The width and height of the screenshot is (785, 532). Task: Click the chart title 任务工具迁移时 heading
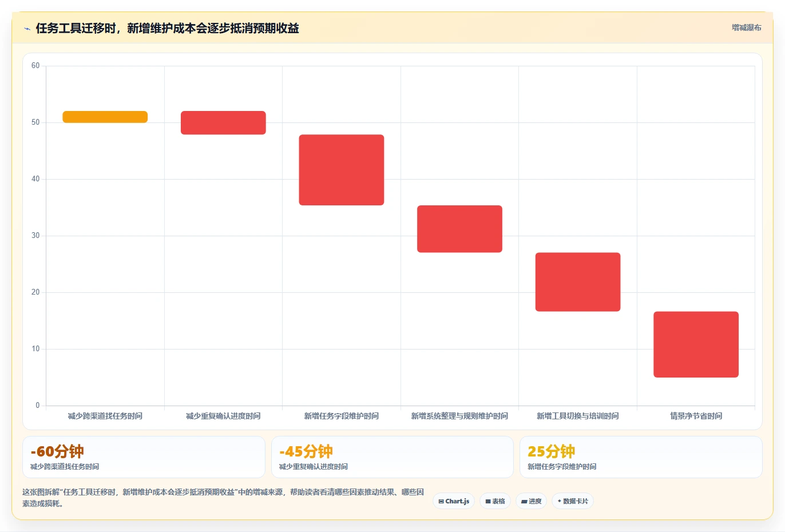coord(167,29)
